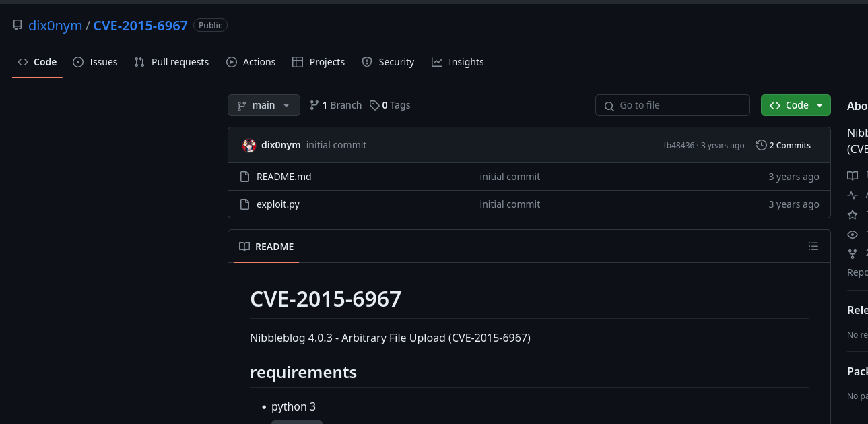
Task: Click the Security shield icon
Action: tap(367, 62)
